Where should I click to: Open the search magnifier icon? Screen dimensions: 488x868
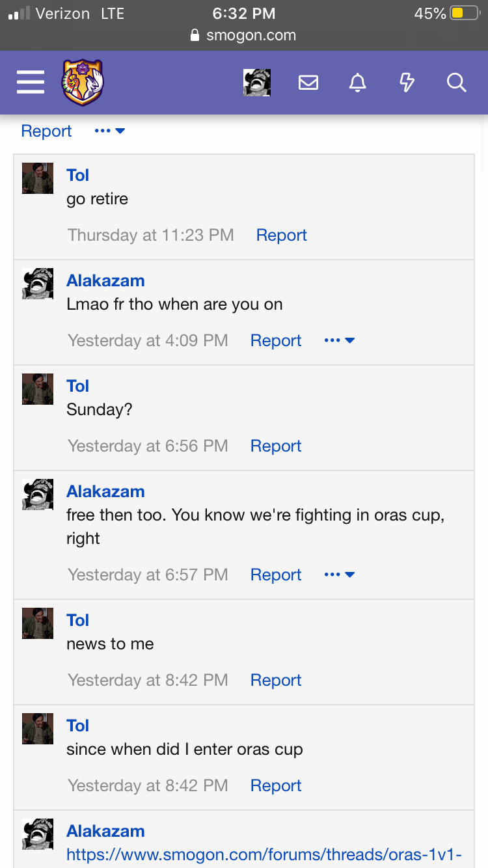coord(457,83)
